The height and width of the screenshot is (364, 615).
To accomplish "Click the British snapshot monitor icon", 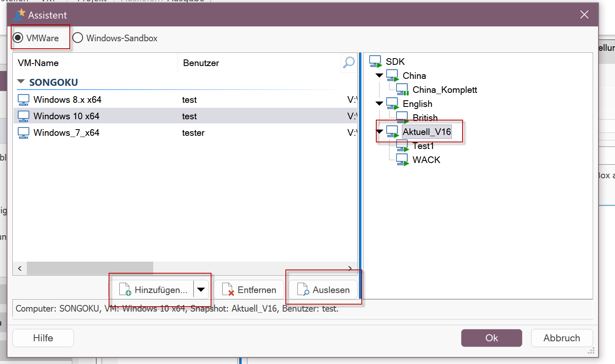I will coord(402,118).
